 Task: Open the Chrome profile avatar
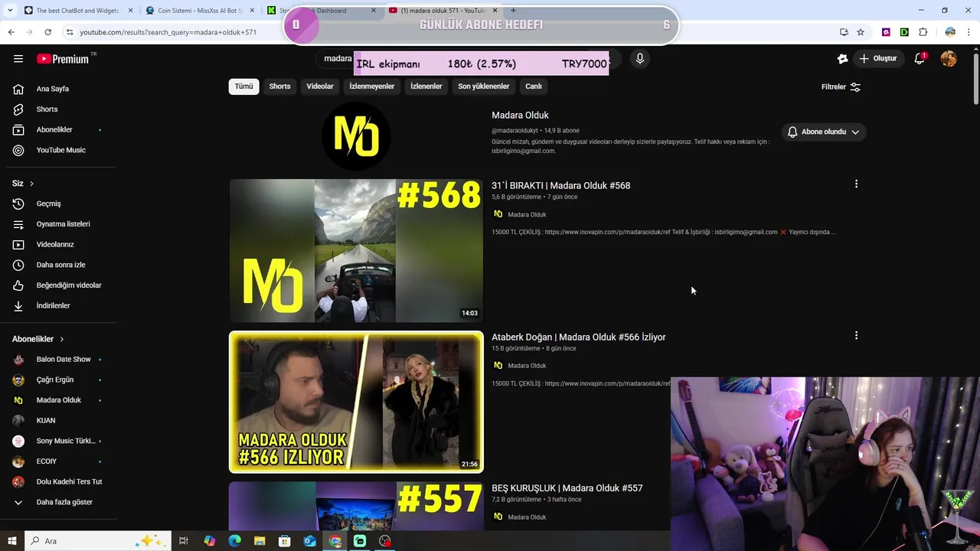pos(950,32)
